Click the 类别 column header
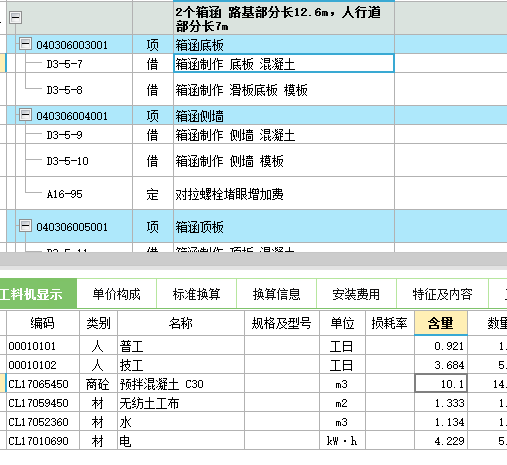 [98, 323]
